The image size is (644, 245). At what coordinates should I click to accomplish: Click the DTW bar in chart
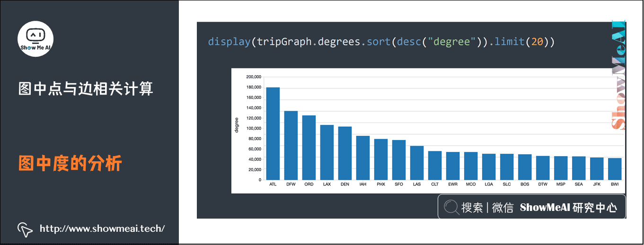point(543,168)
